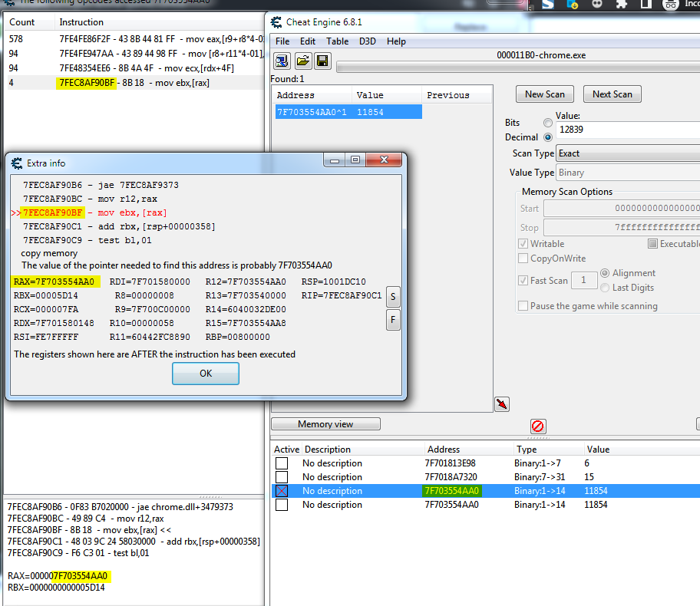Click the open folder toolbar icon
This screenshot has width=700, height=606.
(x=303, y=61)
